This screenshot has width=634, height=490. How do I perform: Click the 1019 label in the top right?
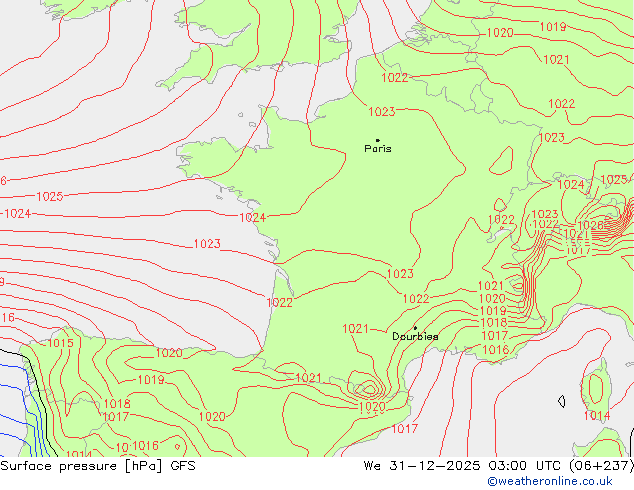(553, 27)
